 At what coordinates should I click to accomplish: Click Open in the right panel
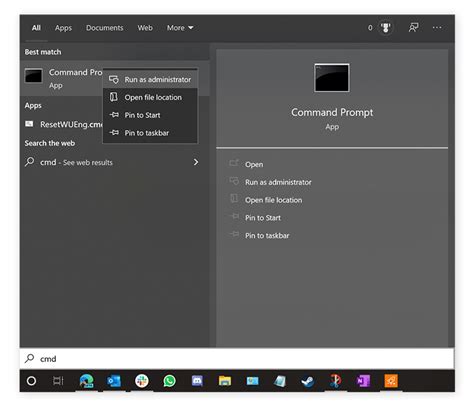coord(254,165)
